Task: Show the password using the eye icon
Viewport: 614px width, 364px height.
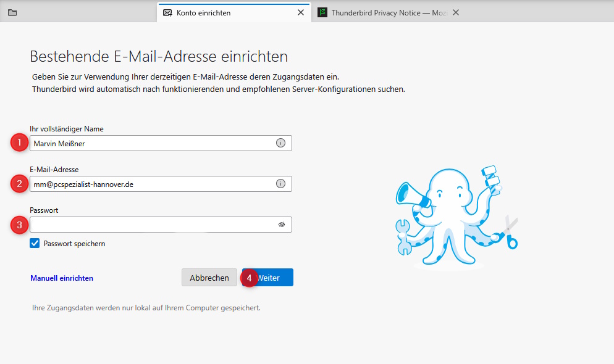Action: click(281, 225)
